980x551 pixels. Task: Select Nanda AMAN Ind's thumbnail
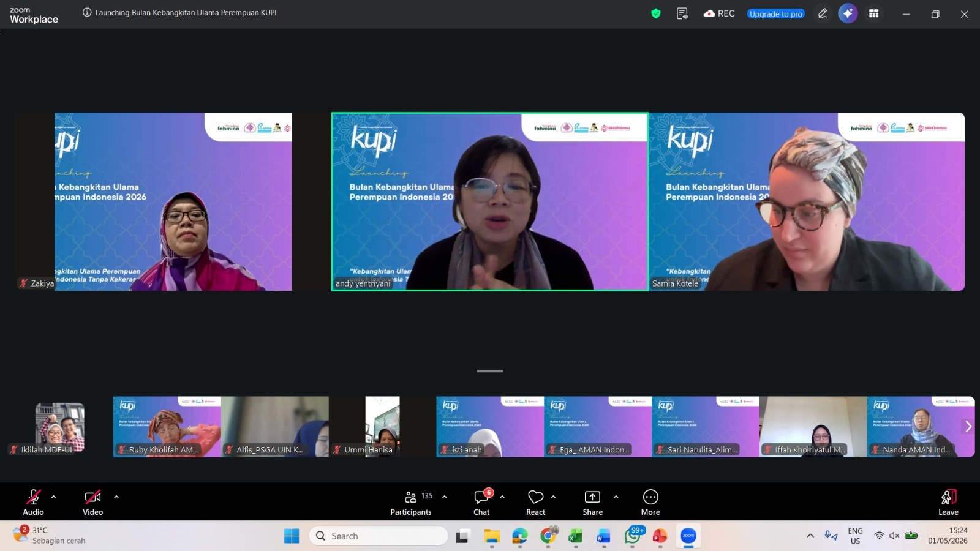(921, 427)
